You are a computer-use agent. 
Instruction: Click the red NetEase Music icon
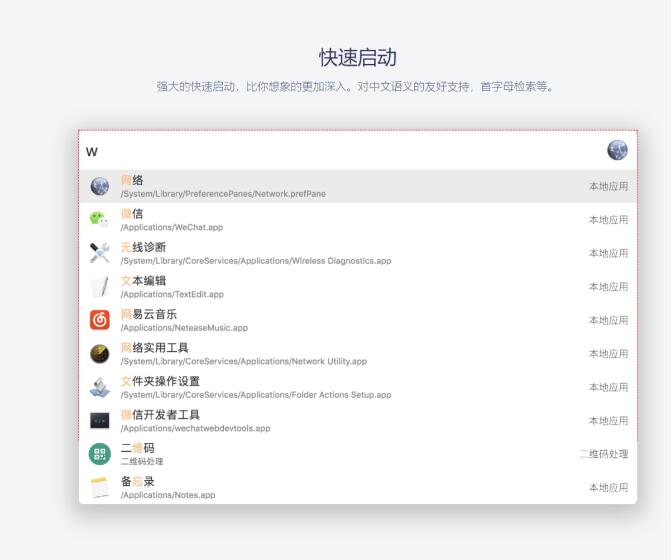(100, 320)
